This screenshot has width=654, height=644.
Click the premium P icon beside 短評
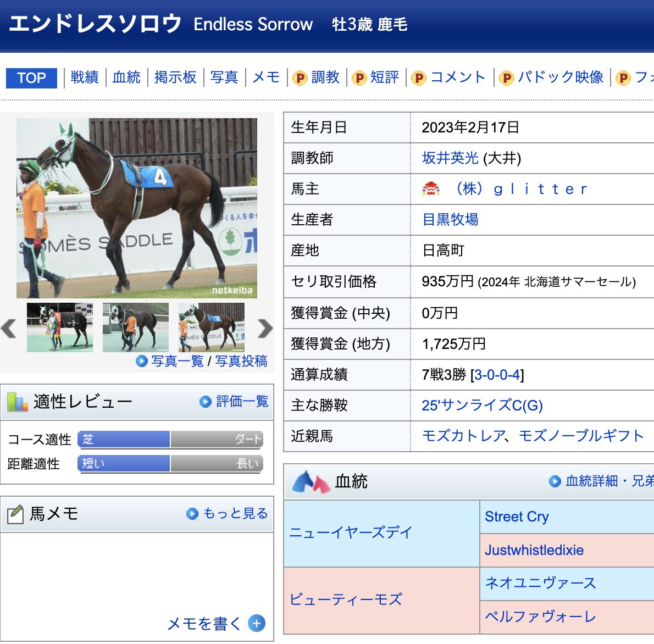click(x=359, y=78)
